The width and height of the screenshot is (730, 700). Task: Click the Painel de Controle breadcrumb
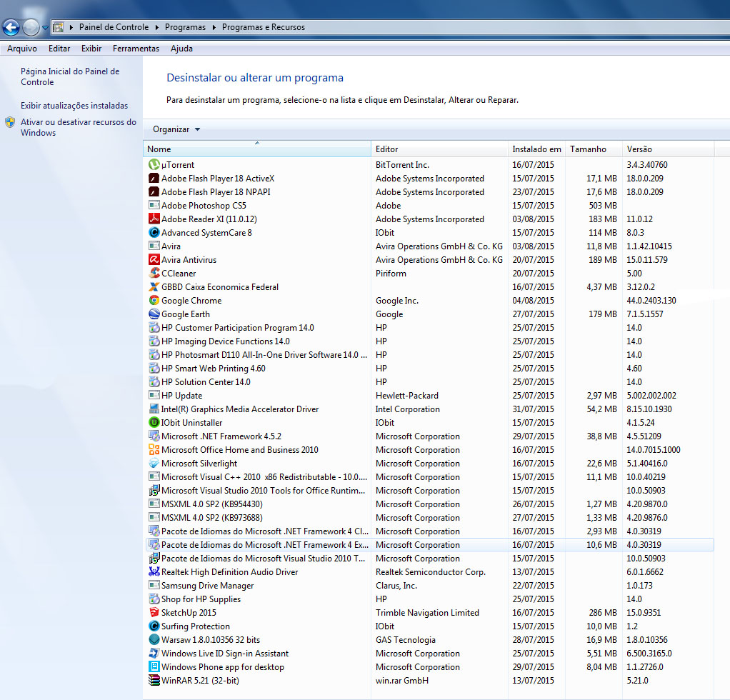click(114, 27)
